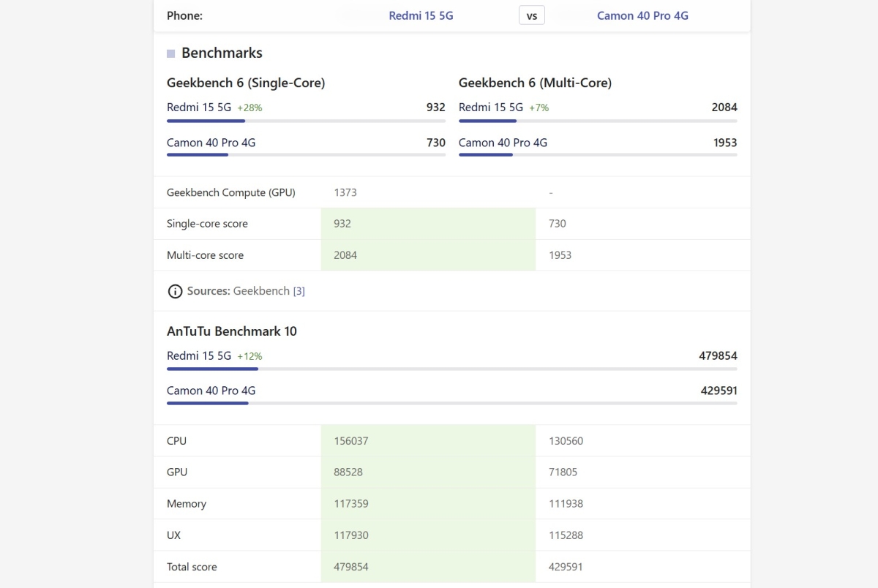Open the [3] Geekbench source reference
This screenshot has width=878, height=588.
pos(299,291)
